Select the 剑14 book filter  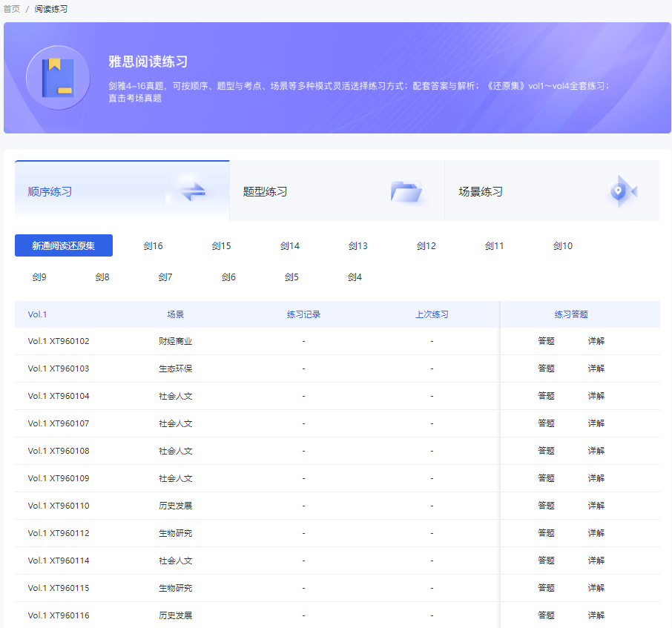pyautogui.click(x=290, y=246)
